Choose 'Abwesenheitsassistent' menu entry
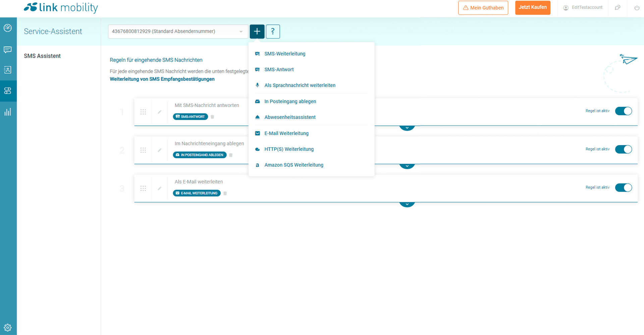The image size is (644, 335). coord(290,117)
